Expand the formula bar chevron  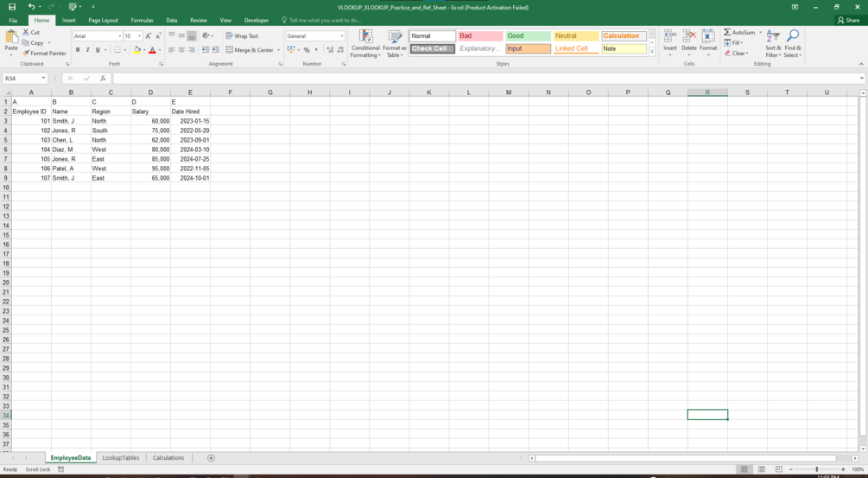(861, 79)
